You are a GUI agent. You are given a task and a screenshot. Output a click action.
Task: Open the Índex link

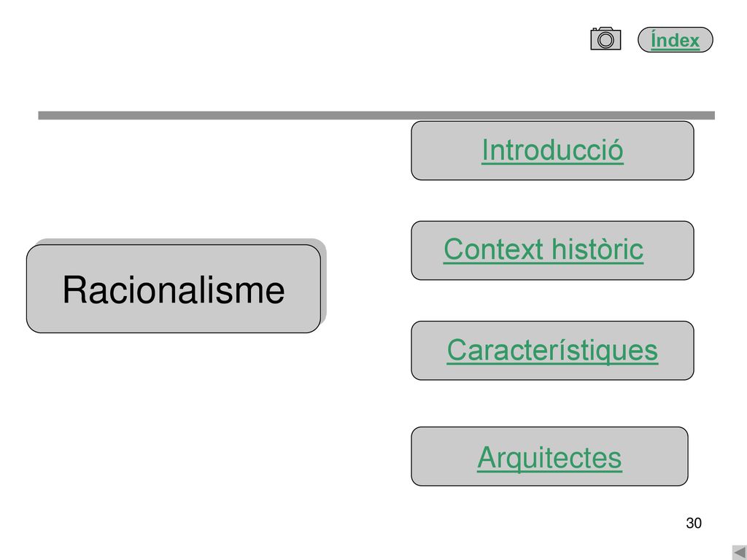[x=675, y=40]
